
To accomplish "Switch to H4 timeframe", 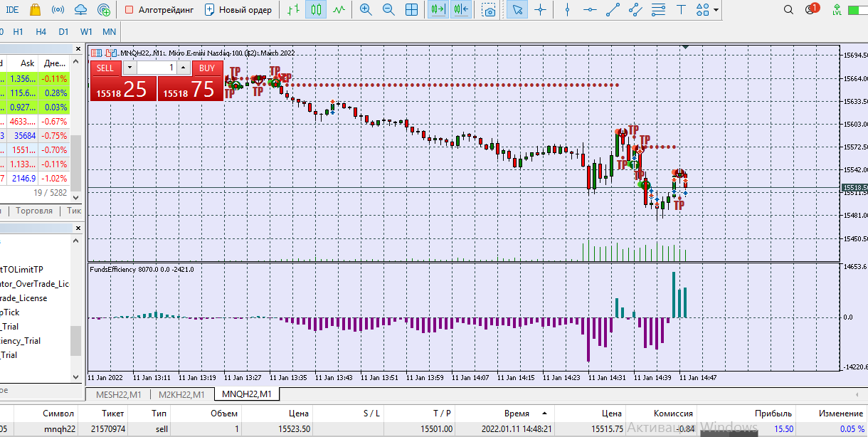I will click(x=41, y=32).
